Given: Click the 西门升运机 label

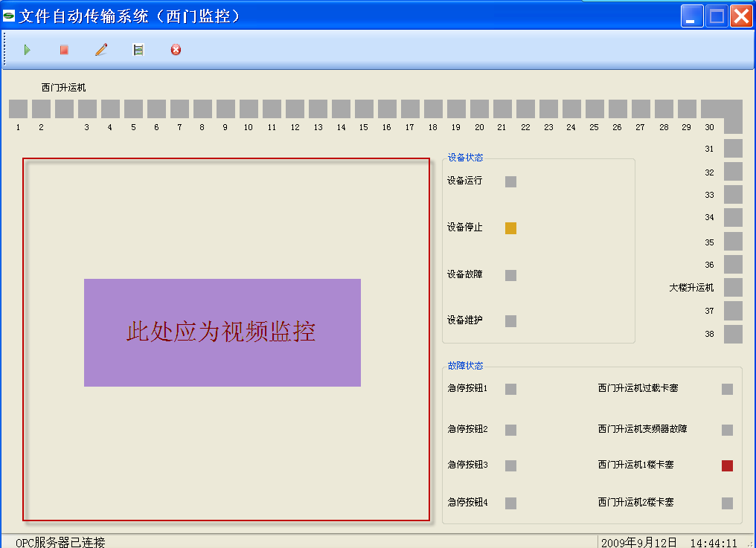Looking at the screenshot, I should click(x=64, y=88).
